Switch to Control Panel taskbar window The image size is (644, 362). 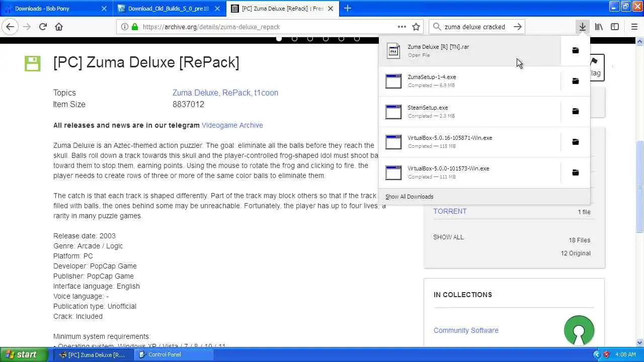click(174, 354)
